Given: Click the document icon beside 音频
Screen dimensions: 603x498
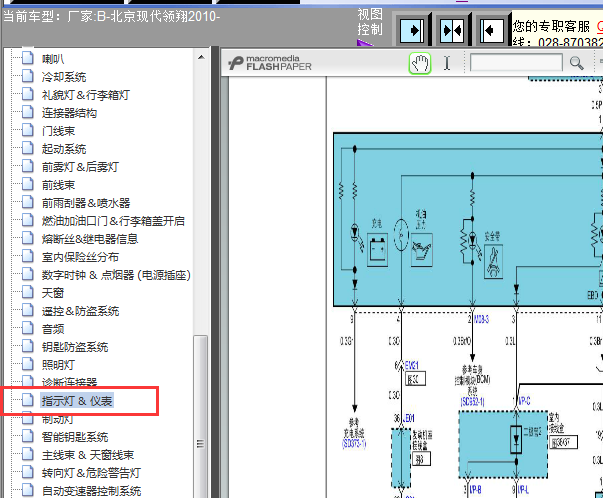Looking at the screenshot, I should coord(28,328).
